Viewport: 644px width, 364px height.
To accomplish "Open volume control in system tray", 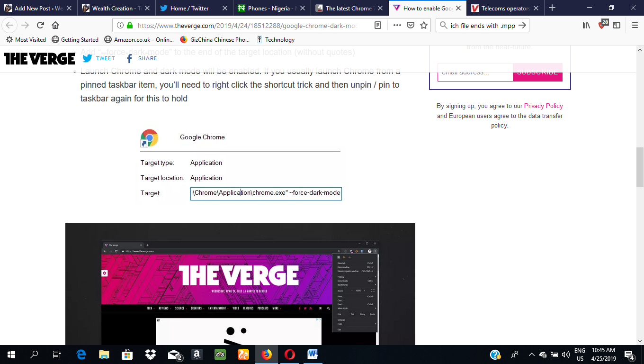I will point(565,355).
